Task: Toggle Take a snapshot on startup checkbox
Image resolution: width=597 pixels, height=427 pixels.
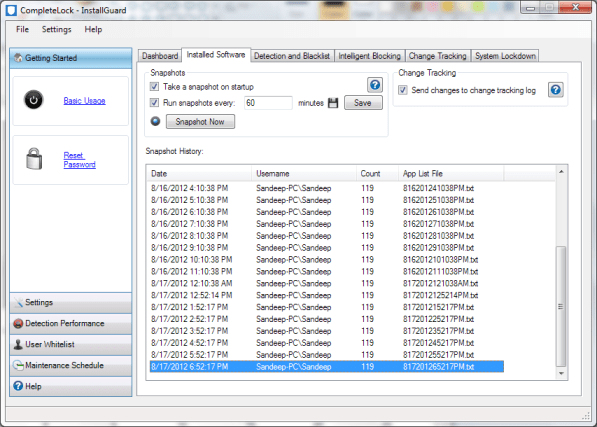Action: click(154, 87)
